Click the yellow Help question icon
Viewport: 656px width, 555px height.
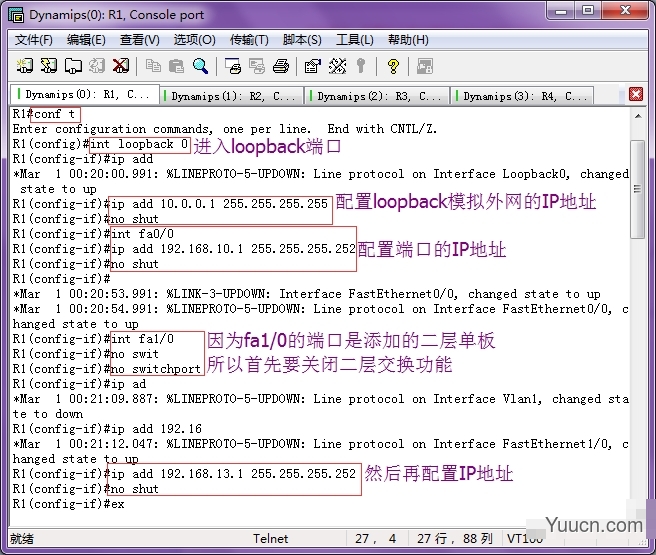coord(393,66)
